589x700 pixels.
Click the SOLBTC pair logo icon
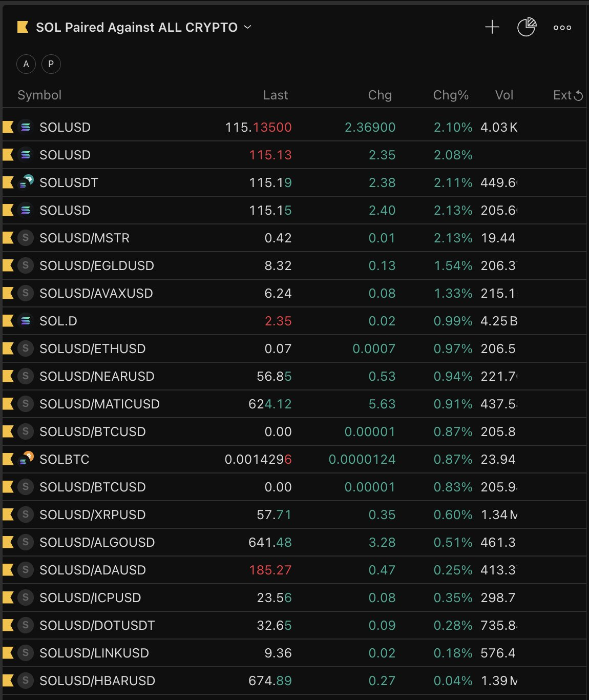point(26,459)
